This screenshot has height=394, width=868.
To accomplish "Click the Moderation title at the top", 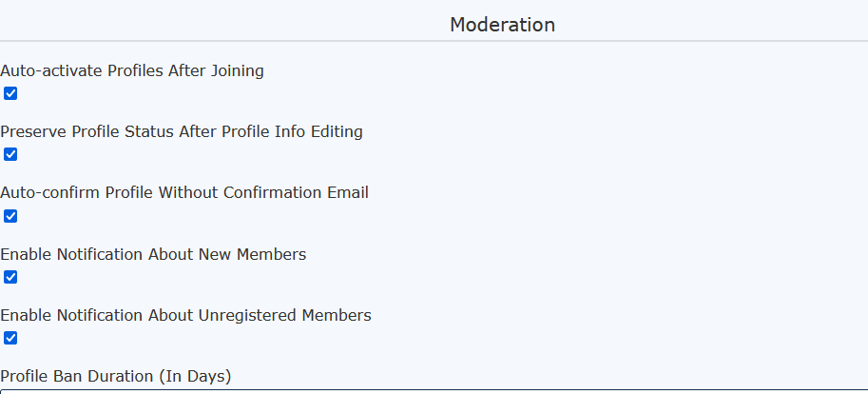I will (502, 25).
